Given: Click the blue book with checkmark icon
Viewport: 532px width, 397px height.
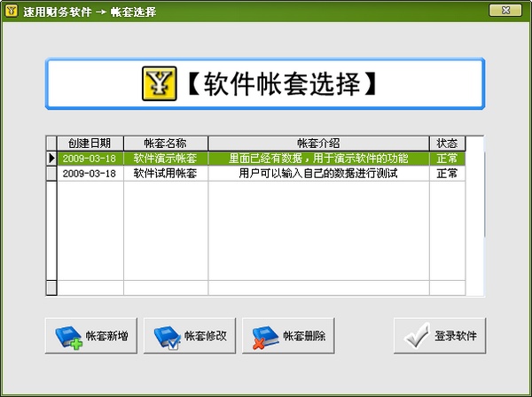Looking at the screenshot, I should [168, 337].
